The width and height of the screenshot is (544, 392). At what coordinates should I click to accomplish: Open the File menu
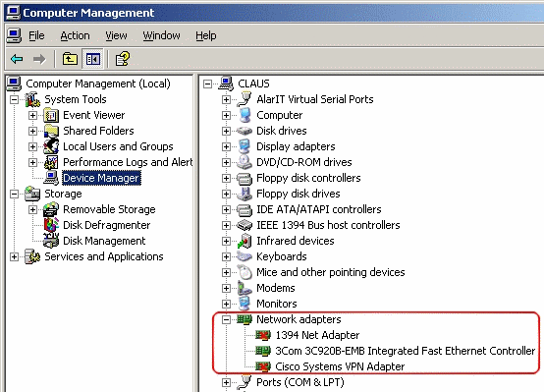[x=36, y=35]
